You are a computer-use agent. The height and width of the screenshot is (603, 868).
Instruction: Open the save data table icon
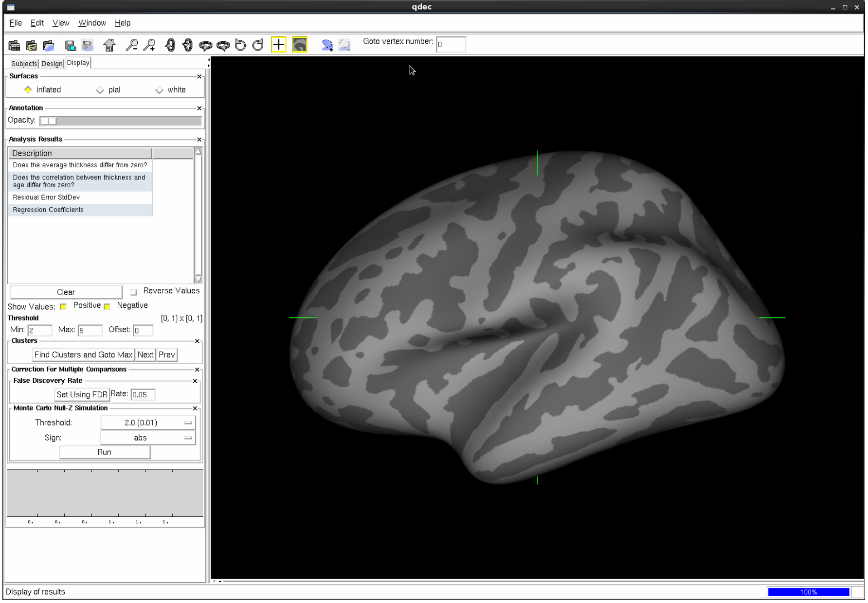click(70, 44)
